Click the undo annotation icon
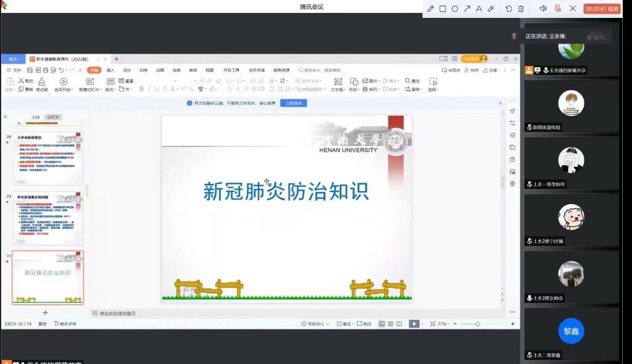This screenshot has height=364, width=632. click(x=509, y=9)
